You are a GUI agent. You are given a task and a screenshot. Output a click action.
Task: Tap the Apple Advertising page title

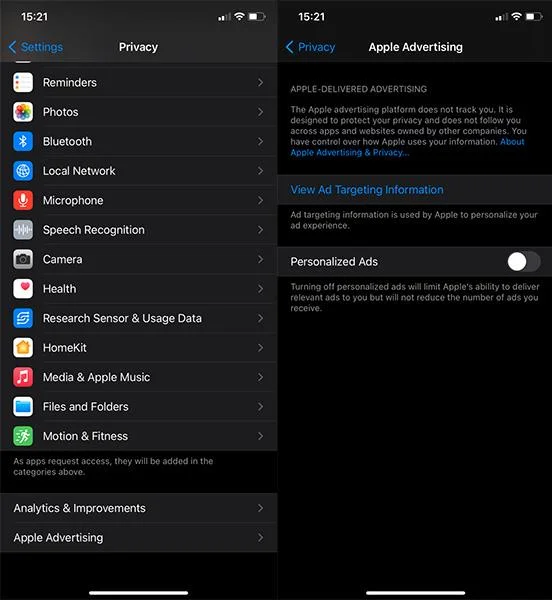[x=415, y=47]
